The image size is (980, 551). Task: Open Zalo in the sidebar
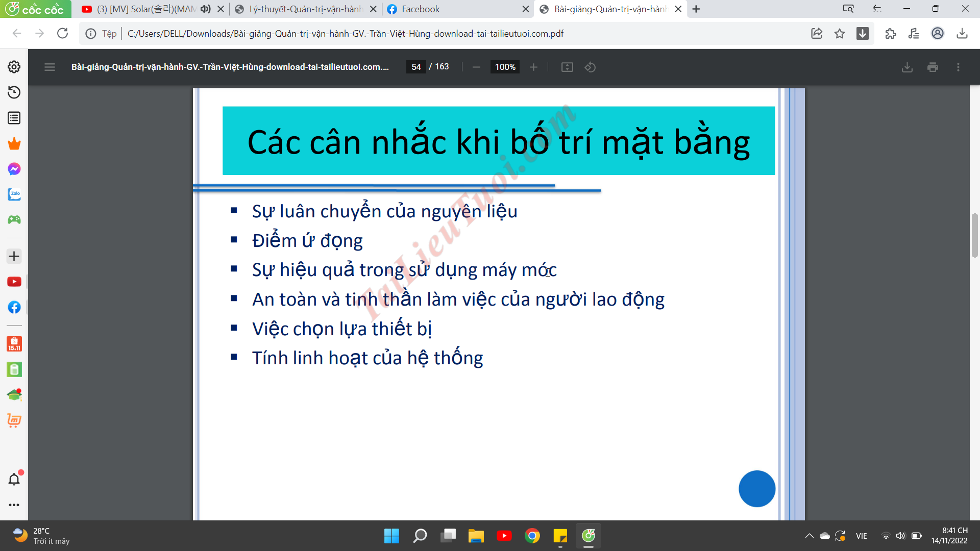[14, 194]
